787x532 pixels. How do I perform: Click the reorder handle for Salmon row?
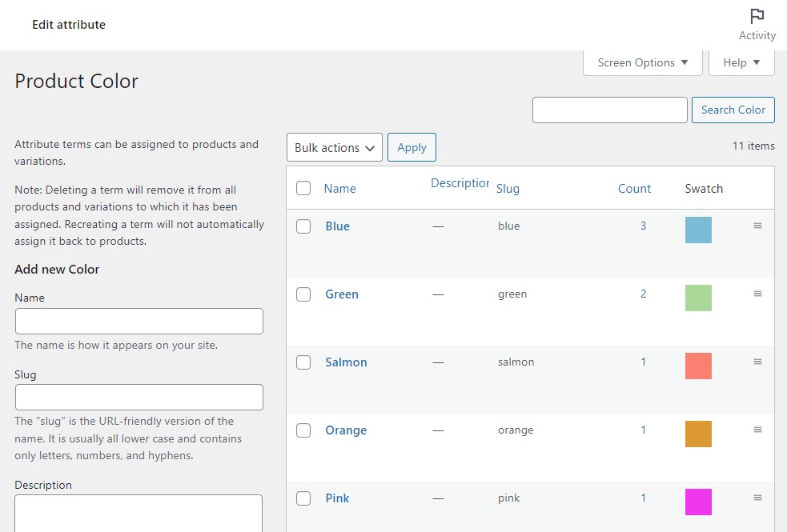pos(757,362)
